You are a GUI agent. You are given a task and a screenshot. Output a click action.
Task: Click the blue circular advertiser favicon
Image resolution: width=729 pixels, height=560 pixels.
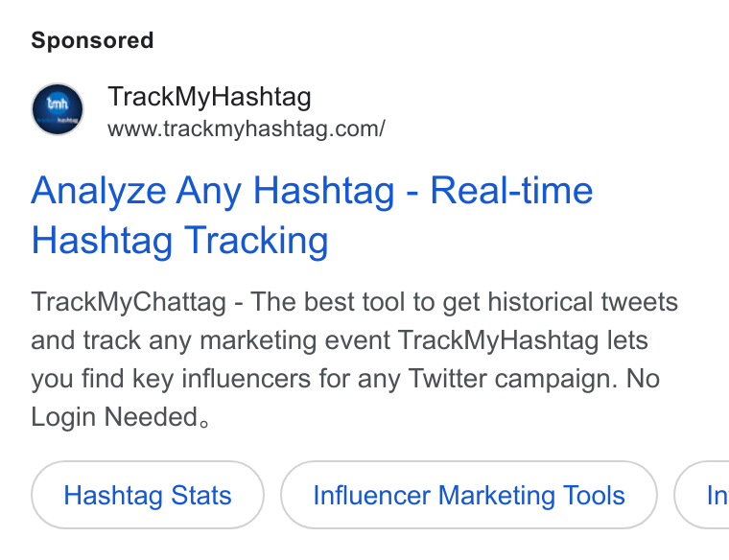[x=58, y=109]
